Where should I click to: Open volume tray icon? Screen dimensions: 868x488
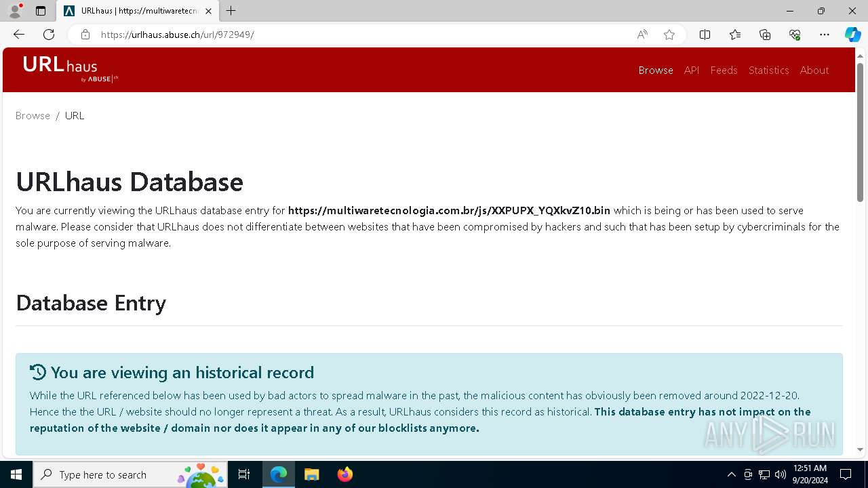click(781, 474)
